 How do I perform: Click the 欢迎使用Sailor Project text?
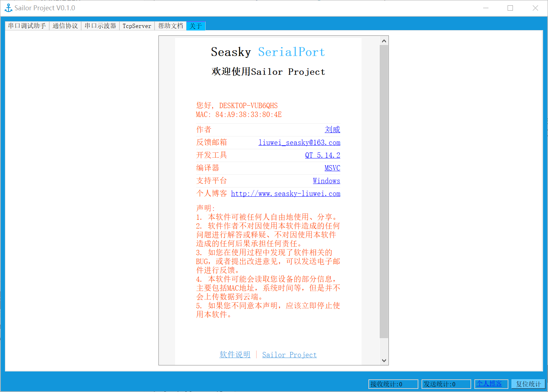coord(268,72)
